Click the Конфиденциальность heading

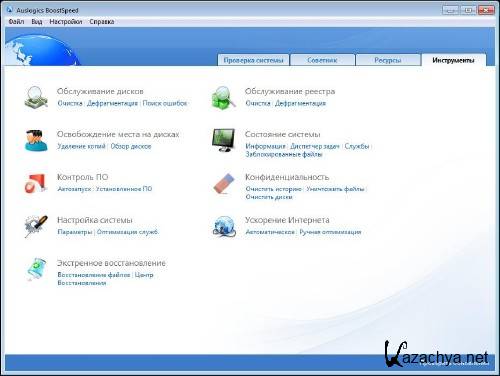click(x=287, y=177)
